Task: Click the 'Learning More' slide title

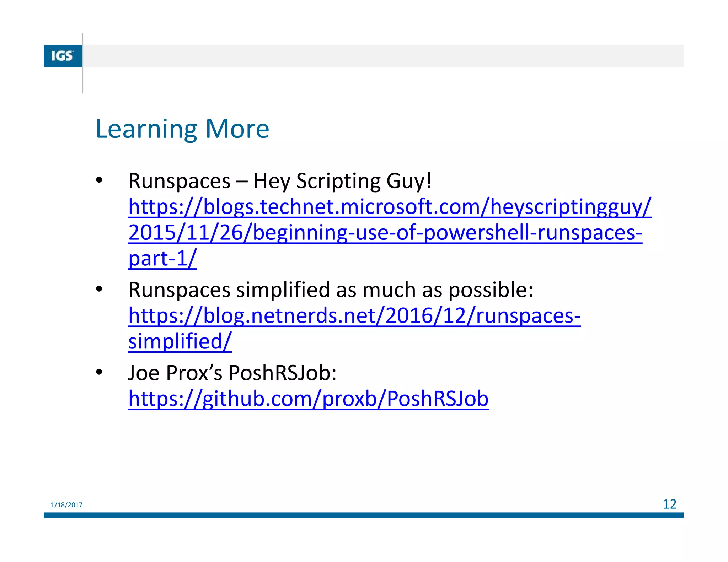Action: 182,129
